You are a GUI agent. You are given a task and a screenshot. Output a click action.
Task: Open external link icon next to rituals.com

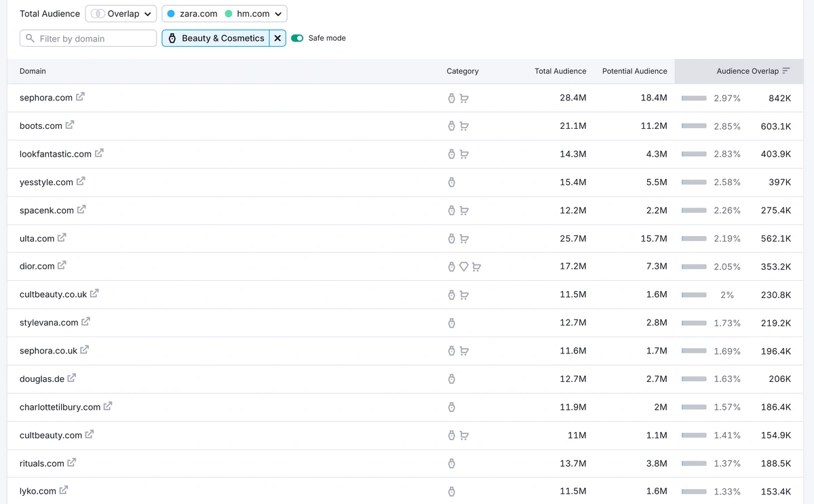pyautogui.click(x=72, y=463)
